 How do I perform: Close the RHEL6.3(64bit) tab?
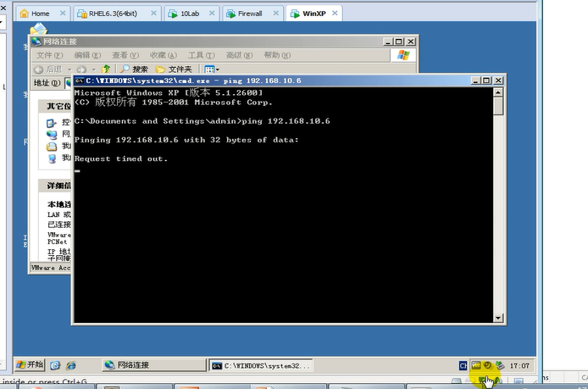point(153,13)
